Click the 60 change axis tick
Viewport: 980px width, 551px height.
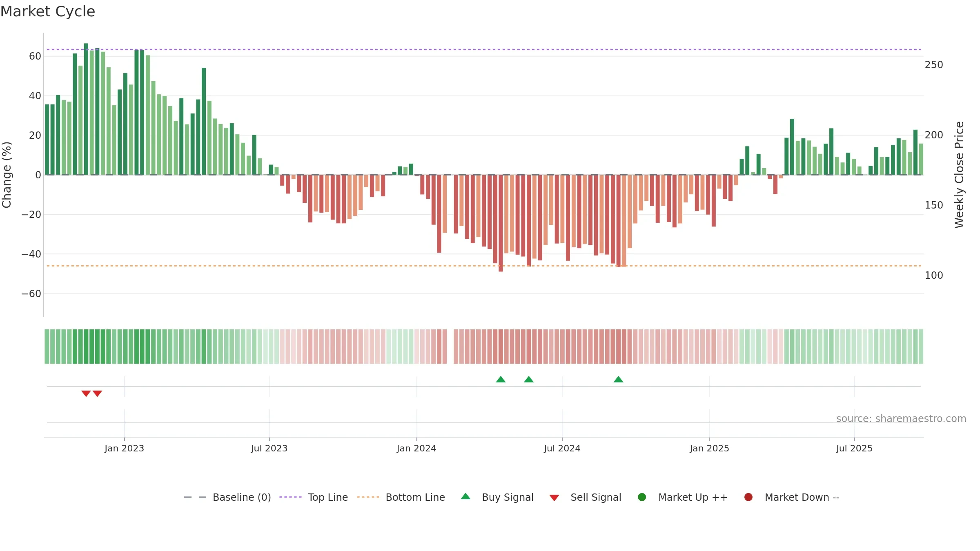(x=35, y=56)
